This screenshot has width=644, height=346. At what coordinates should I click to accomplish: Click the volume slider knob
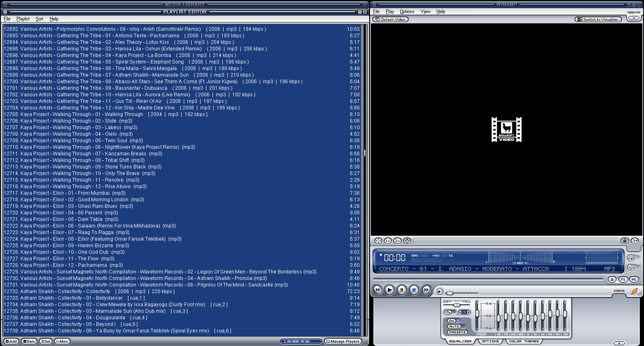click(x=450, y=293)
